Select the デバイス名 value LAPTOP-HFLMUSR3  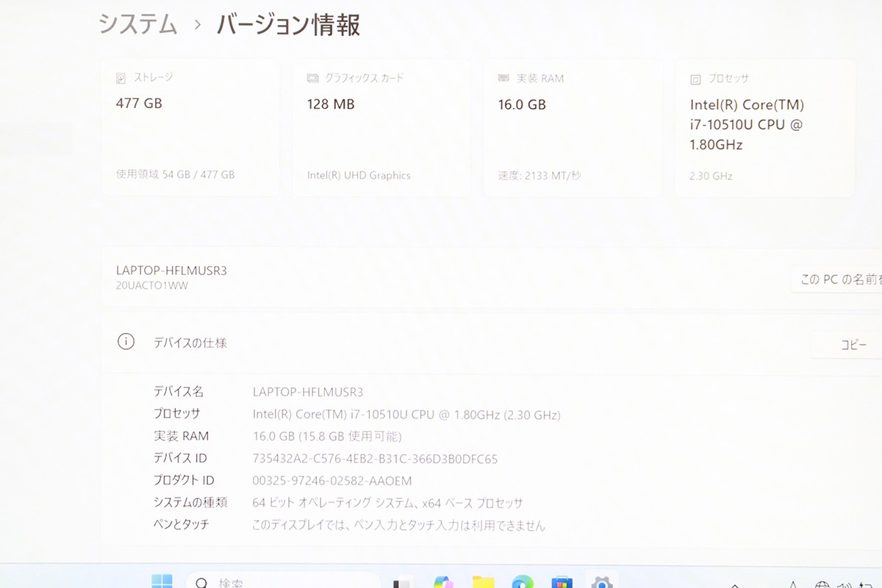pyautogui.click(x=308, y=392)
